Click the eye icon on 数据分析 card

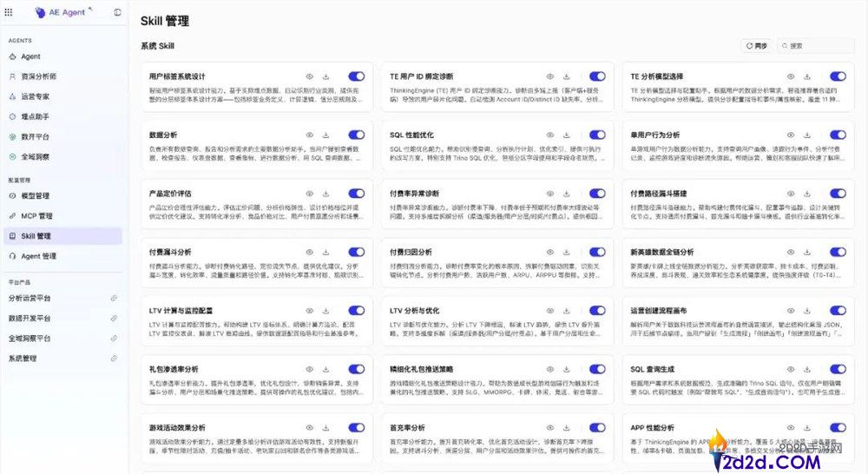point(310,135)
